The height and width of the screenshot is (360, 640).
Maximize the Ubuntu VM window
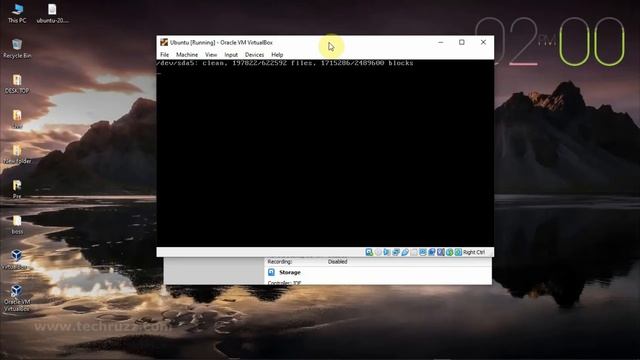(x=462, y=42)
